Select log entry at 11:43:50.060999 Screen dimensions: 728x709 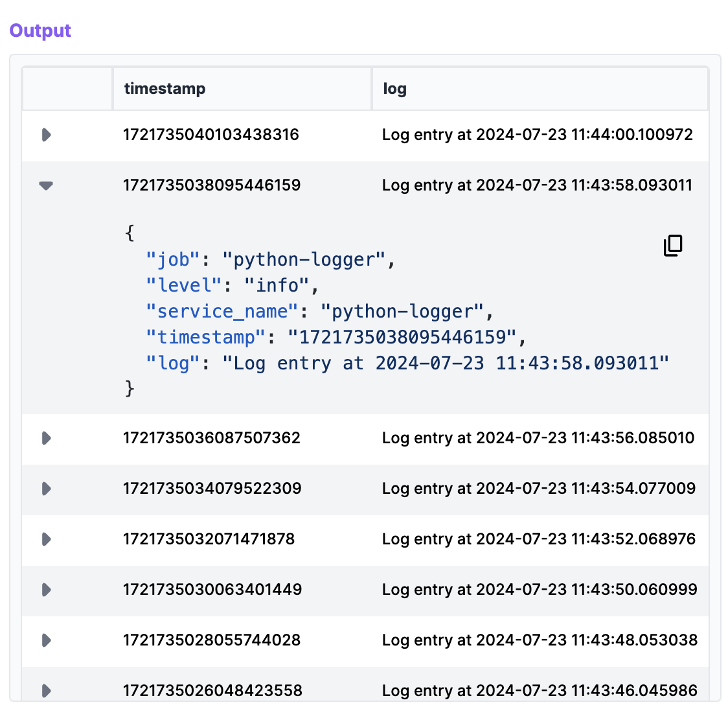coord(539,590)
